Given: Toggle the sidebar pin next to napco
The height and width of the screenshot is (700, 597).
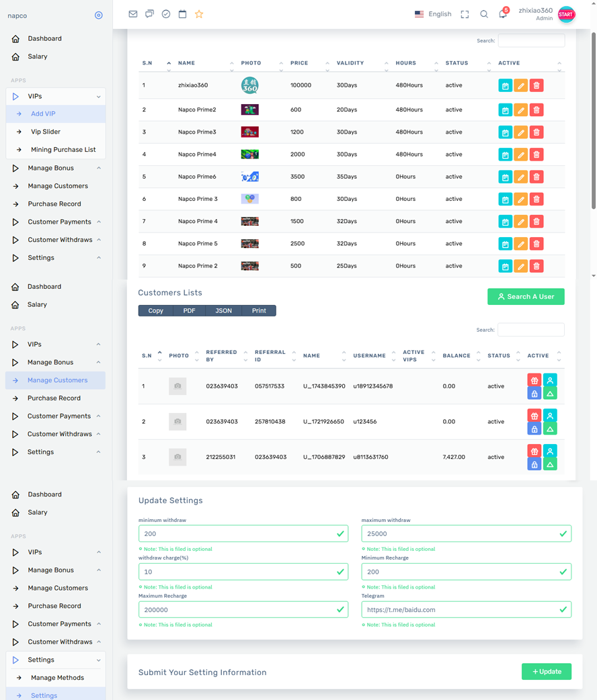Looking at the screenshot, I should tap(99, 15).
